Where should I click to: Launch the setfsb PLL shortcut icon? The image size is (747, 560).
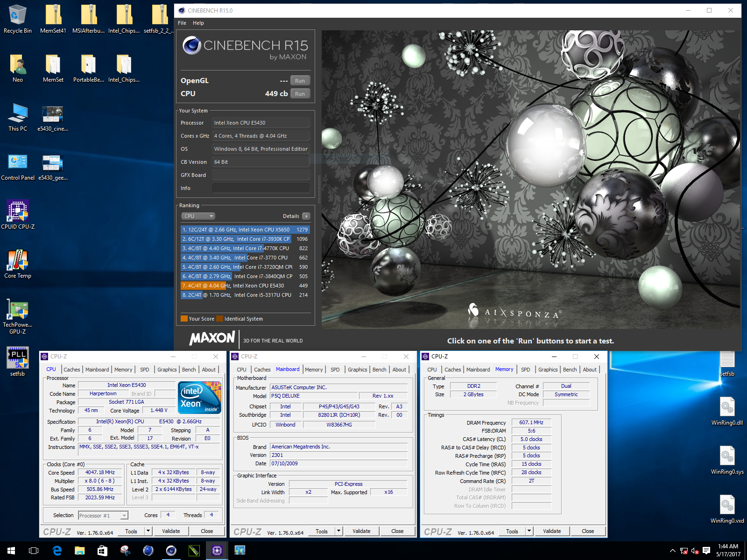[x=18, y=362]
